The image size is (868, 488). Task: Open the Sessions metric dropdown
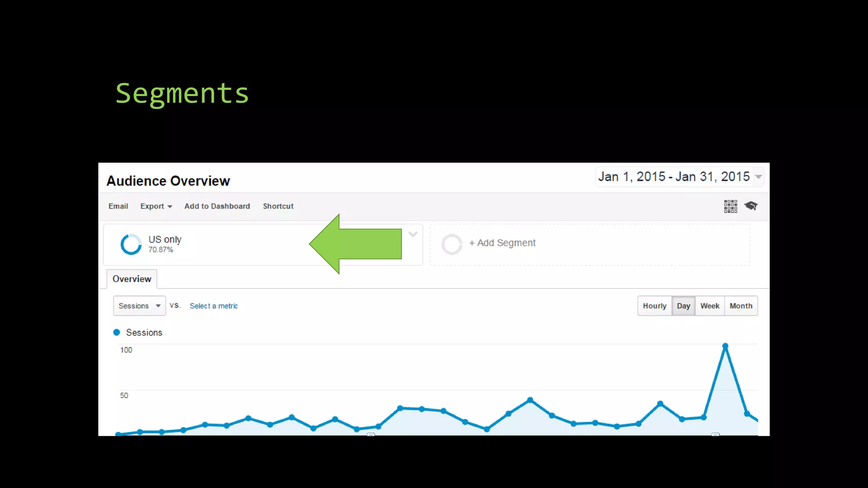139,306
